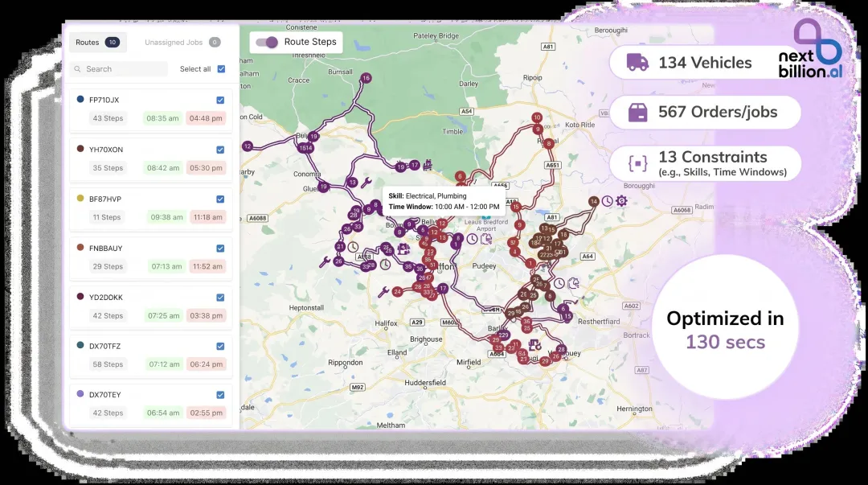This screenshot has height=485, width=868.
Task: Click the Skill and Time Window tooltip
Action: [x=444, y=201]
